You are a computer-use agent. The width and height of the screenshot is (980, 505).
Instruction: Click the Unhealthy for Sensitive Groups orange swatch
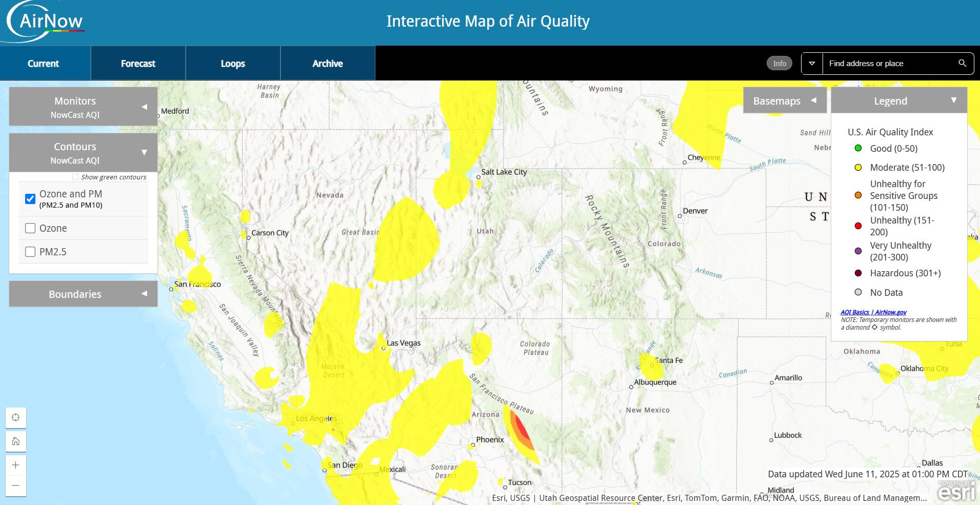[858, 195]
